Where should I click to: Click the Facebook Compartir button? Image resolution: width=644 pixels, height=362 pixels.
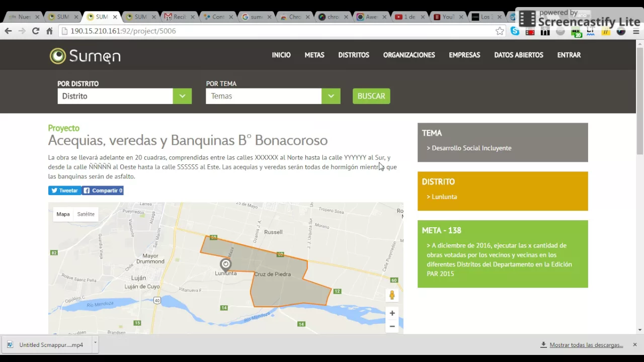[x=103, y=191]
